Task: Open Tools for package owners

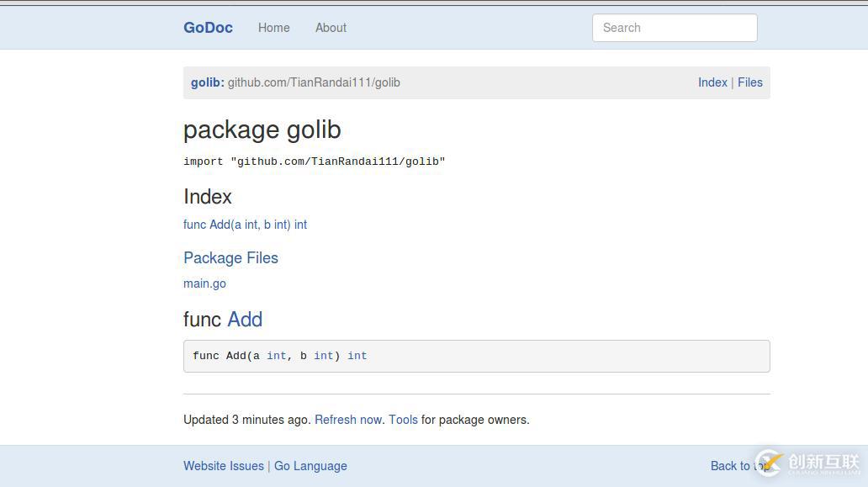Action: click(x=403, y=420)
